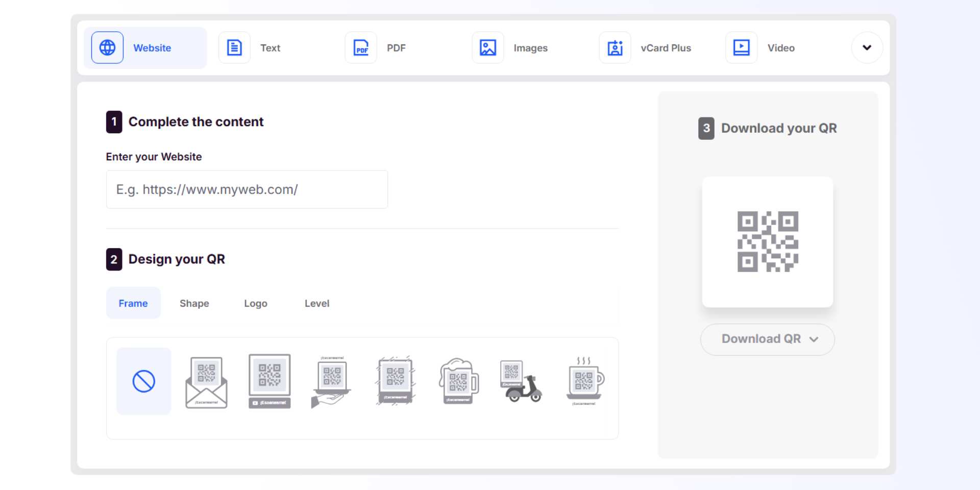980x490 pixels.
Task: Switch to the Shape tab
Action: click(194, 303)
